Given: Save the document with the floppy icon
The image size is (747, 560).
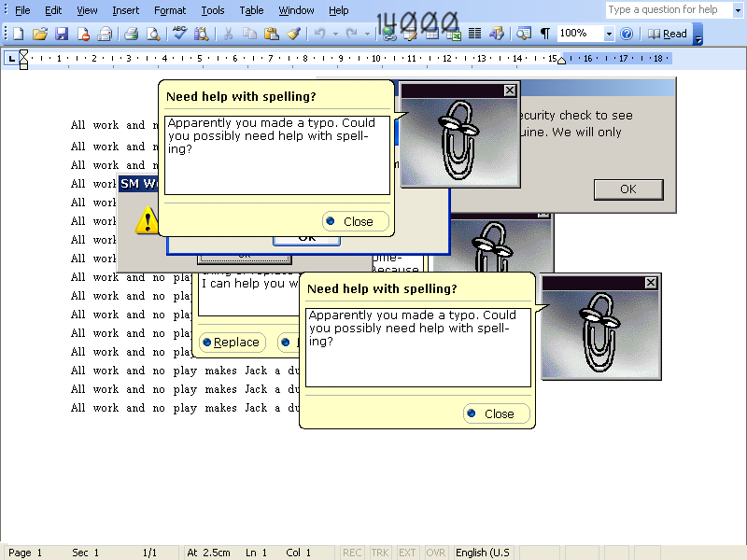Looking at the screenshot, I should tap(62, 34).
